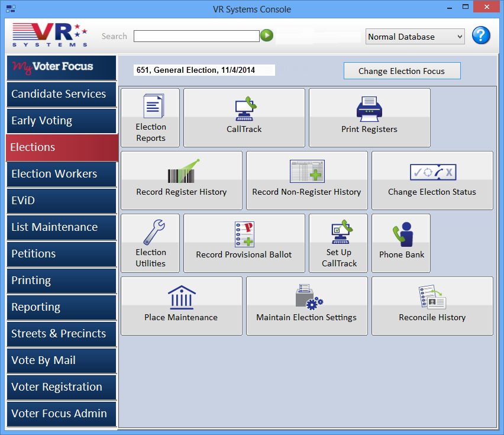The height and width of the screenshot is (435, 504).
Task: Click Change Election Focus button
Action: 402,71
